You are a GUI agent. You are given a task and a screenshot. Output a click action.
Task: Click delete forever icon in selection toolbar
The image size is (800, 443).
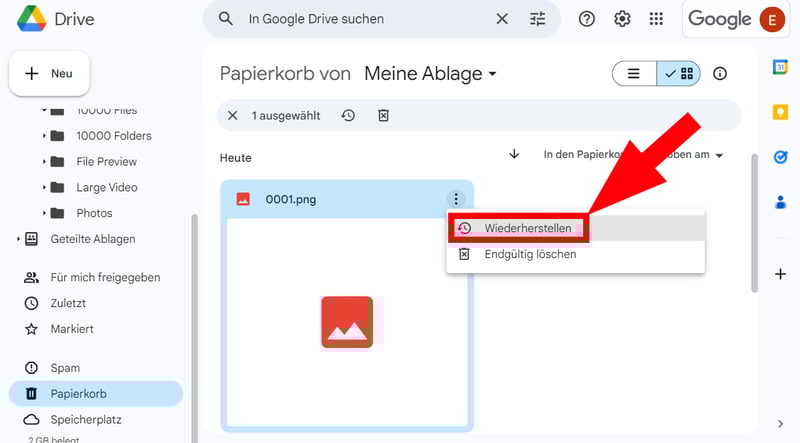[x=383, y=116]
